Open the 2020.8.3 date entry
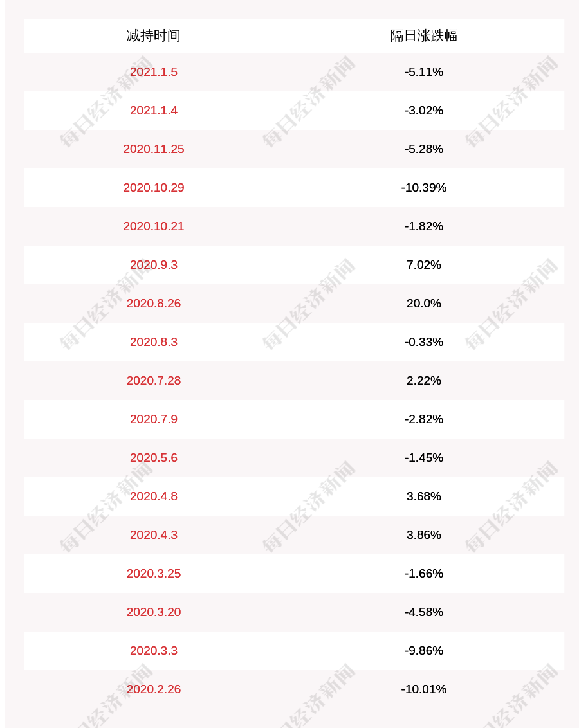Image resolution: width=579 pixels, height=728 pixels. click(x=154, y=341)
